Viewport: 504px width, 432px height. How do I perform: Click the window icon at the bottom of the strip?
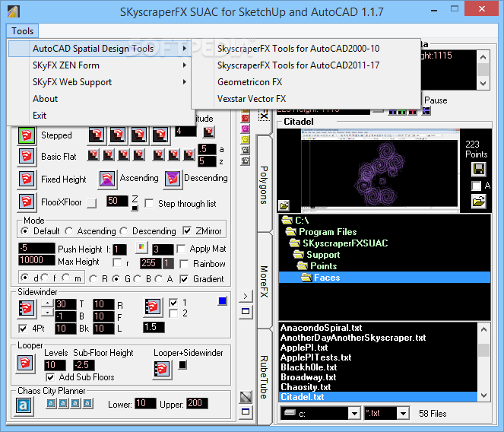[246, 411]
